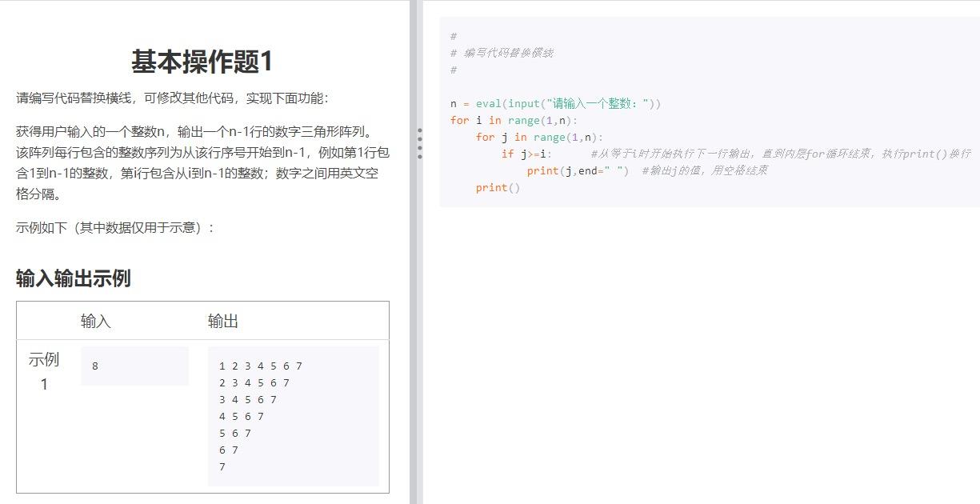Click the 输入 table column header
Screen dimensions: 980x504
[96, 321]
